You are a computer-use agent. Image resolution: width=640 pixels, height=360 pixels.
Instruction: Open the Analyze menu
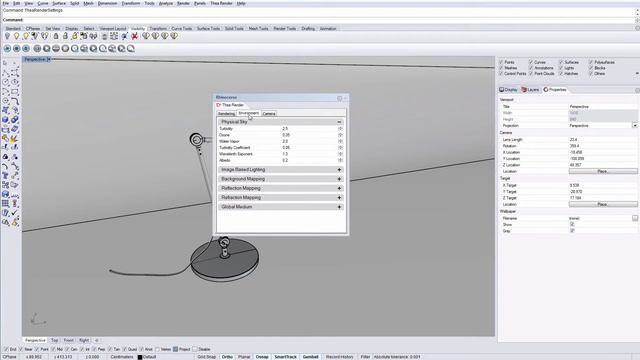[165, 3]
